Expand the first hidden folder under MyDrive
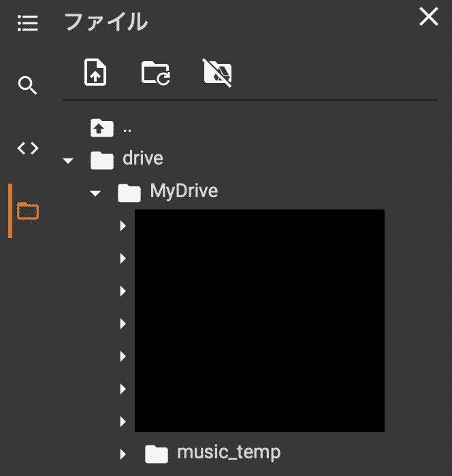This screenshot has width=452, height=476. (123, 225)
